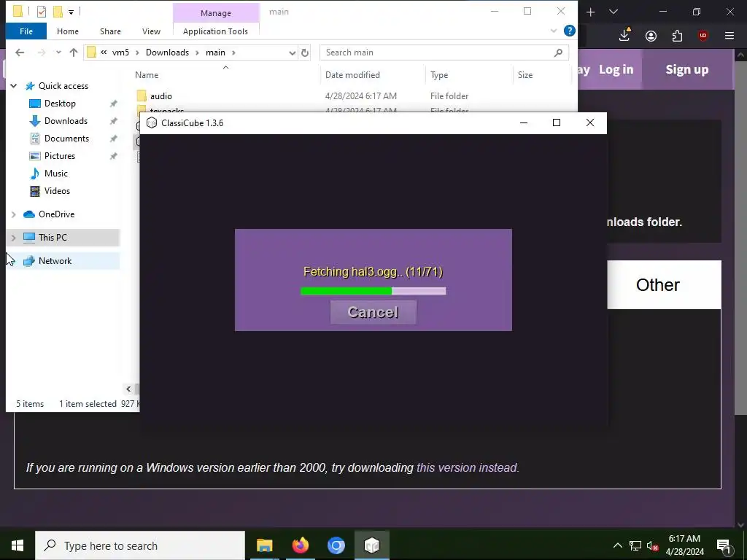This screenshot has height=560, width=747.
Task: Open the browser tab list dropdown
Action: tap(614, 12)
